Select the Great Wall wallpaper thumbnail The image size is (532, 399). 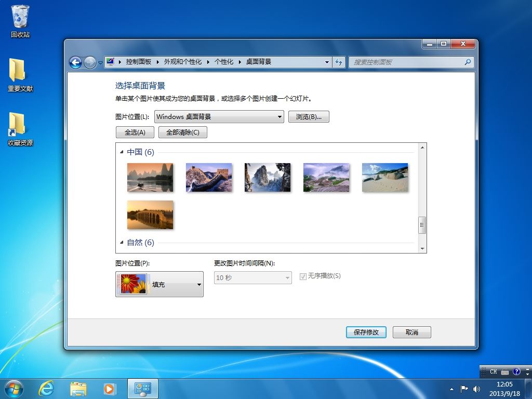coord(209,178)
